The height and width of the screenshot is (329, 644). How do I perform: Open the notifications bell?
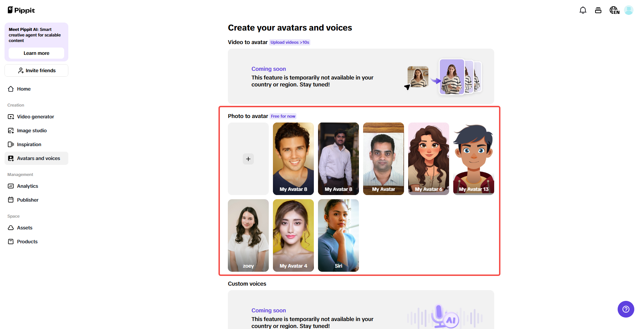583,10
